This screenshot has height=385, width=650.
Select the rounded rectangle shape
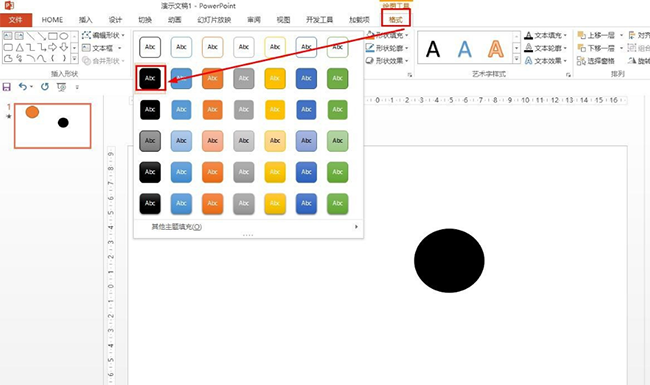coord(8,47)
